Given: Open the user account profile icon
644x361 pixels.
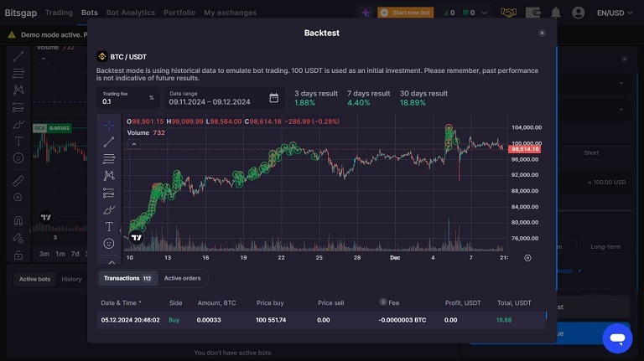Looking at the screenshot, I should [579, 13].
